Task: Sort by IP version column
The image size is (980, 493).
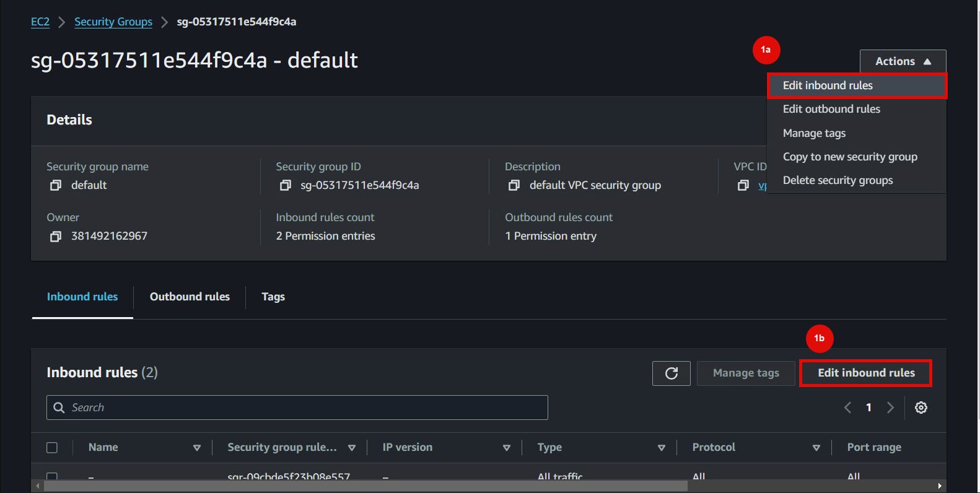Action: (507, 448)
